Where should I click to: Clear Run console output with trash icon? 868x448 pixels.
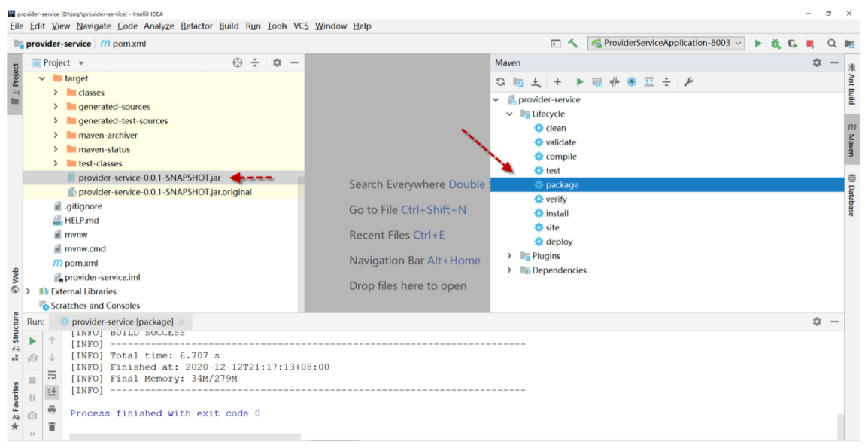click(52, 426)
